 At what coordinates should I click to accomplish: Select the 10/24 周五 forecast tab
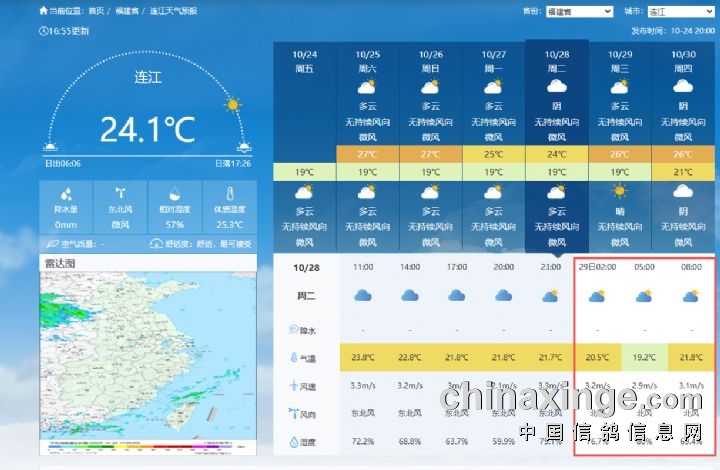tap(305, 60)
